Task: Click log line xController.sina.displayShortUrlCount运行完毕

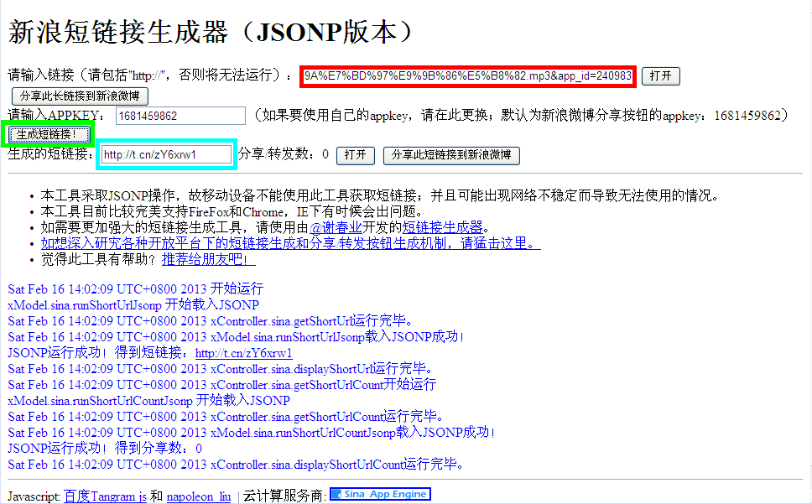Action: coord(236,464)
